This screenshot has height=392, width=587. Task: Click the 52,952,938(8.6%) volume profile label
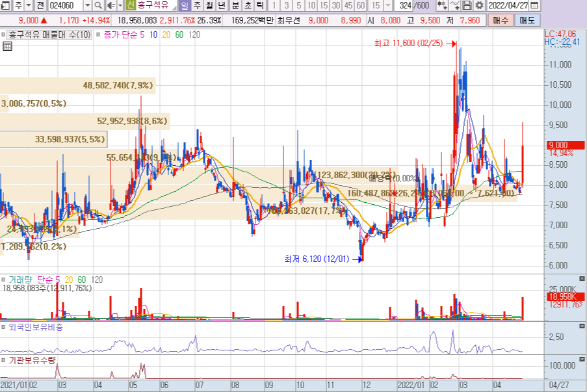(132, 121)
